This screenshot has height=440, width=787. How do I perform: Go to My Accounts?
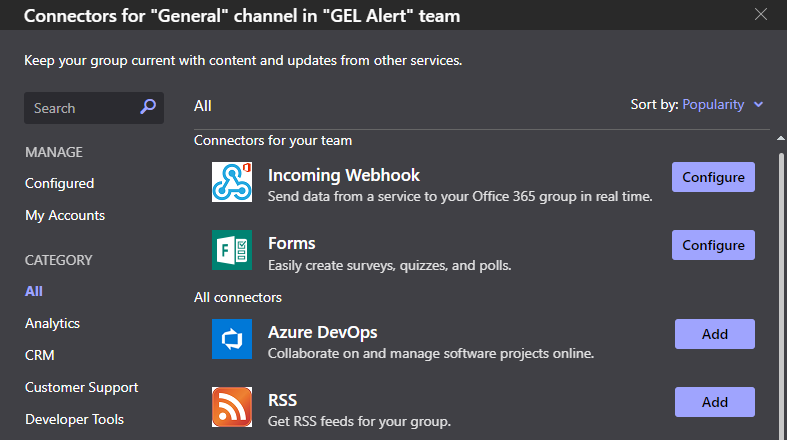65,215
